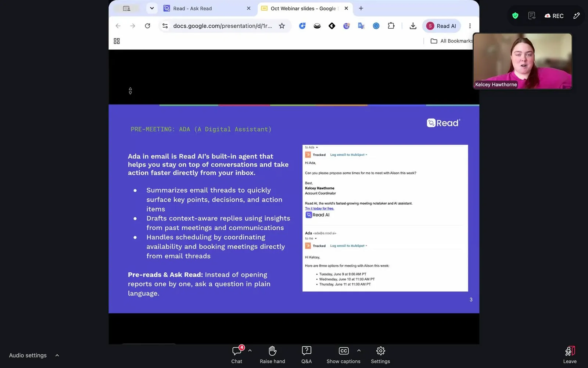Screen dimensions: 588x368
Task: Close the Read - Ask Read tab
Action: pos(249,8)
